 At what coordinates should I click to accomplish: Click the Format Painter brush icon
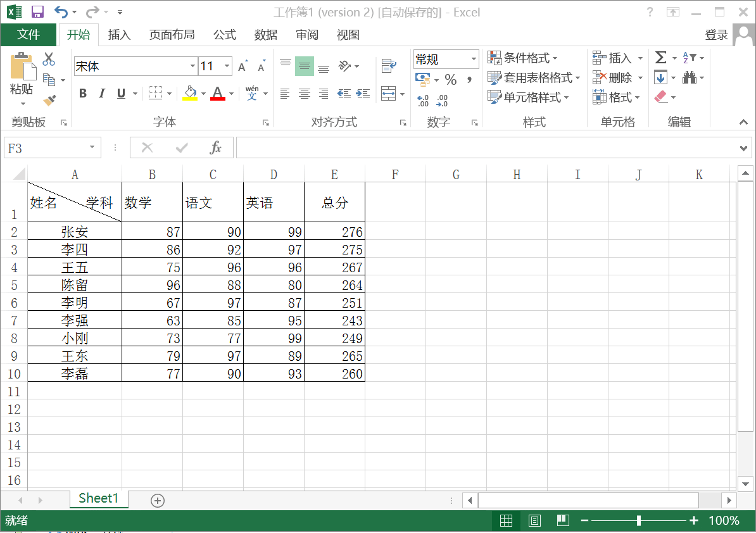coord(49,100)
